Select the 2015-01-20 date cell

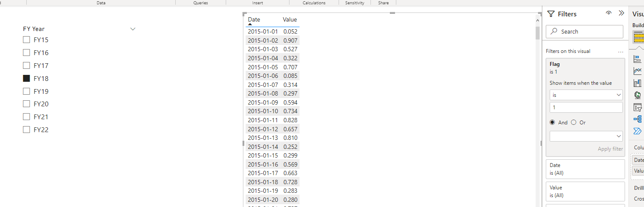pos(263,200)
